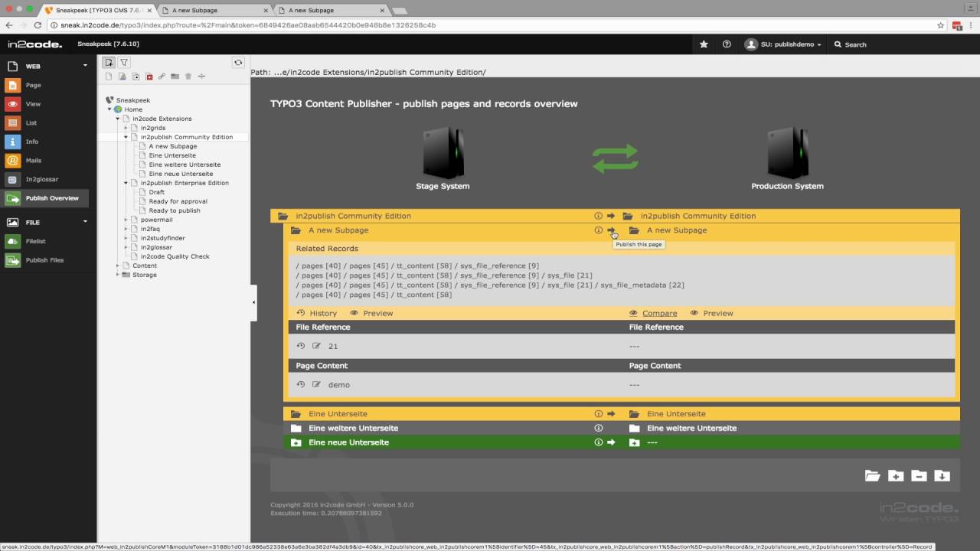Image resolution: width=980 pixels, height=551 pixels.
Task: Select 'Eine neue Unterseite' in page tree
Action: click(181, 174)
